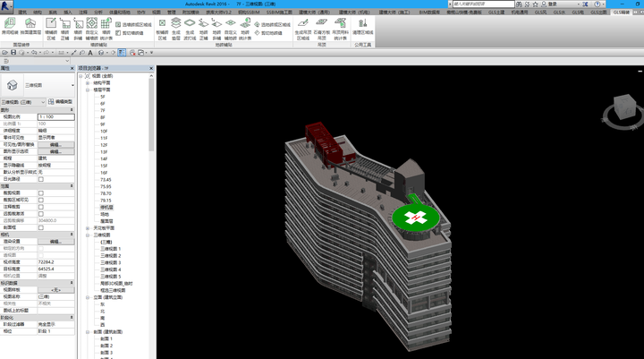Image resolution: width=644 pixels, height=359 pixels.
Task: Click the project browser vertical scrollbar
Action: [x=151, y=115]
